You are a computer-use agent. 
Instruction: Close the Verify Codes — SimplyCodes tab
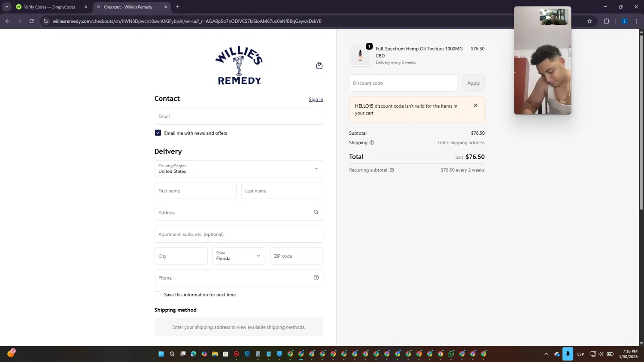click(85, 7)
